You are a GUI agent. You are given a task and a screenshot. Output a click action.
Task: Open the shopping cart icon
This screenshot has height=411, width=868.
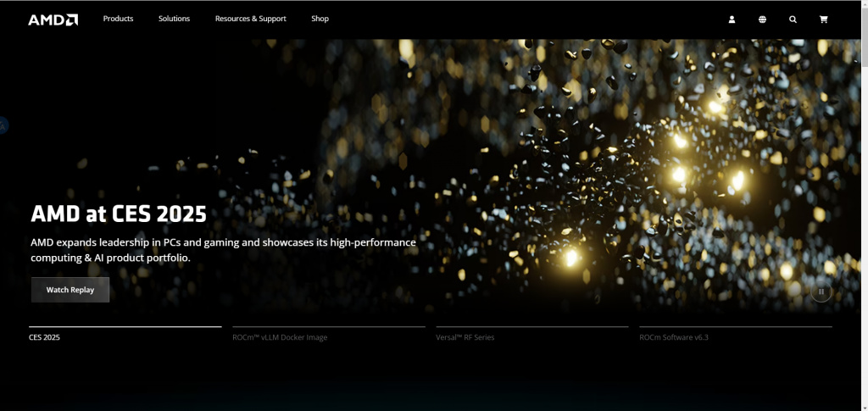[x=823, y=19]
